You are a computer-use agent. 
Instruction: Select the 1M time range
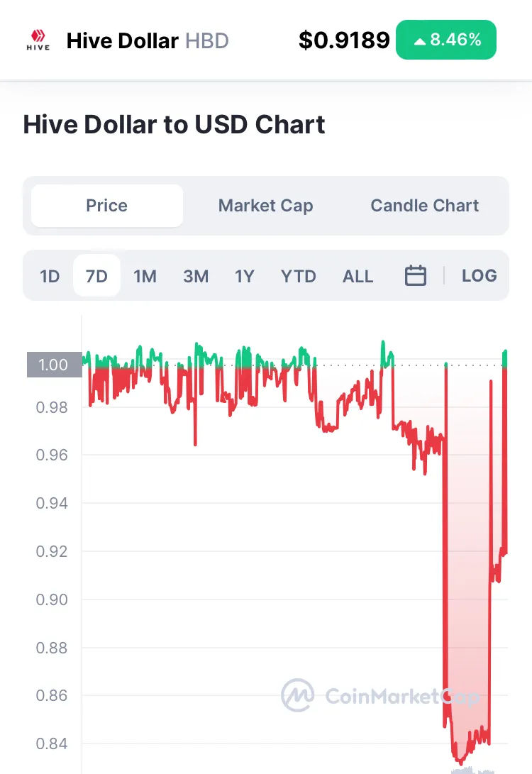(x=145, y=276)
